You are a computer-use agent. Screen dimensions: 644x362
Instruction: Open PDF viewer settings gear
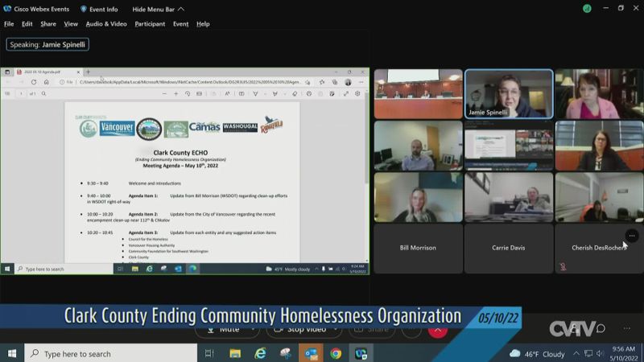pyautogui.click(x=357, y=94)
